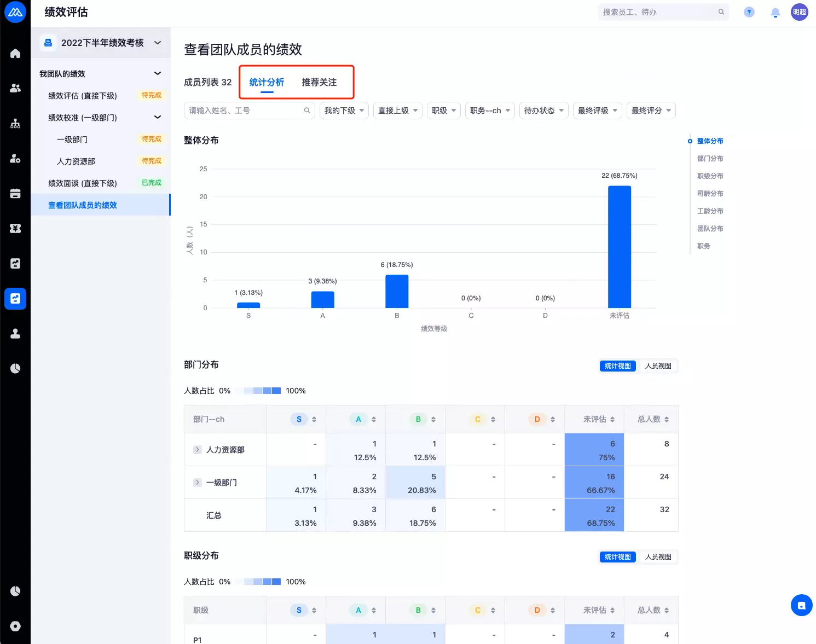Image resolution: width=816 pixels, height=644 pixels.
Task: Open the home icon in left sidebar
Action: tap(15, 54)
